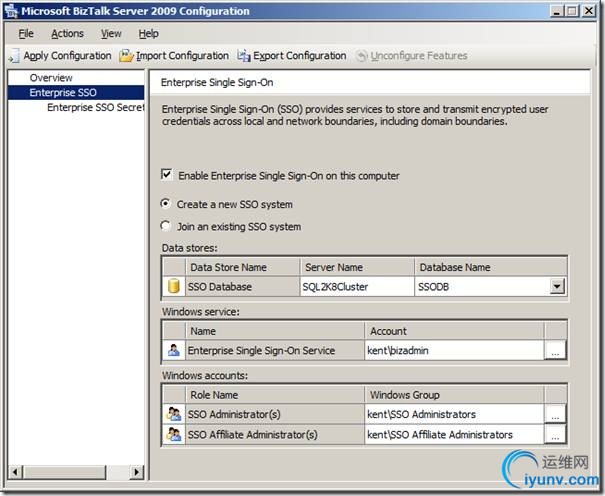Click the SQL2K8Cluster server name cell
The image size is (605, 496).
(x=357, y=287)
